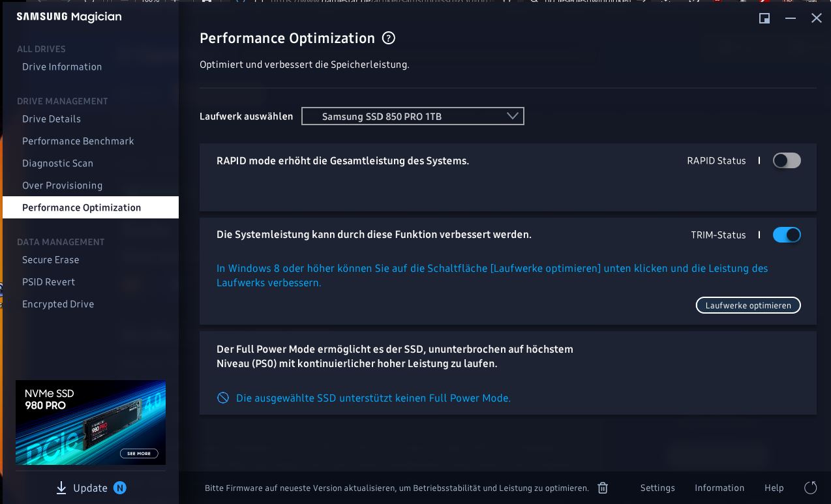Open Help in the bottom bar
Viewport: 831px width, 504px height.
tap(774, 488)
